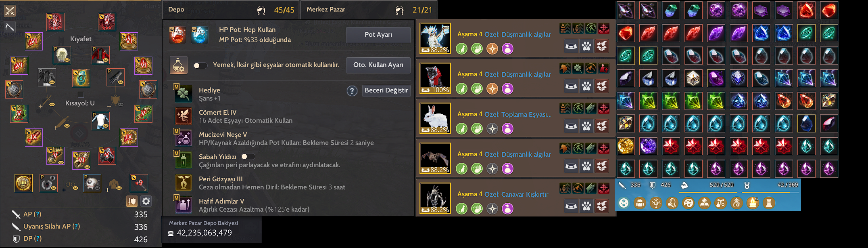Toggle the Sabah Yıldızı fairy light switch

pyautogui.click(x=248, y=156)
